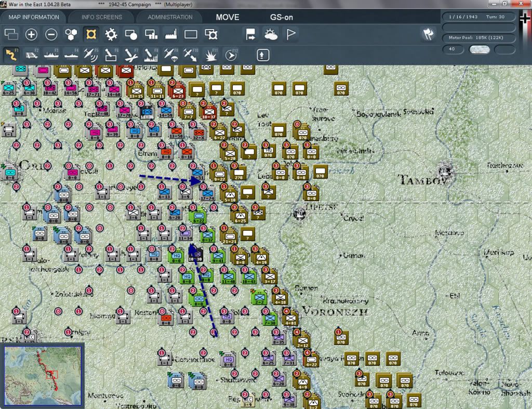Click the VORONEZH city label on map
532x409 pixels.
click(x=335, y=312)
